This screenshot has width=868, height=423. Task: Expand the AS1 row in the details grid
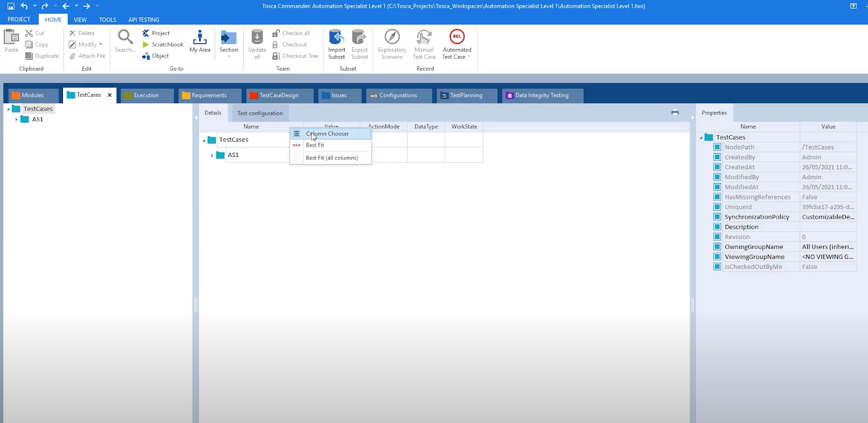point(212,155)
